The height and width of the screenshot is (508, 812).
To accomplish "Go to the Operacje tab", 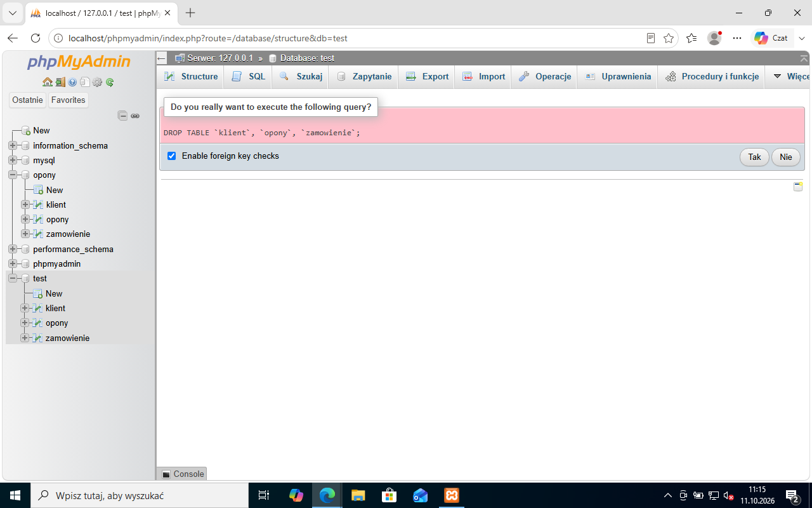I will point(545,76).
